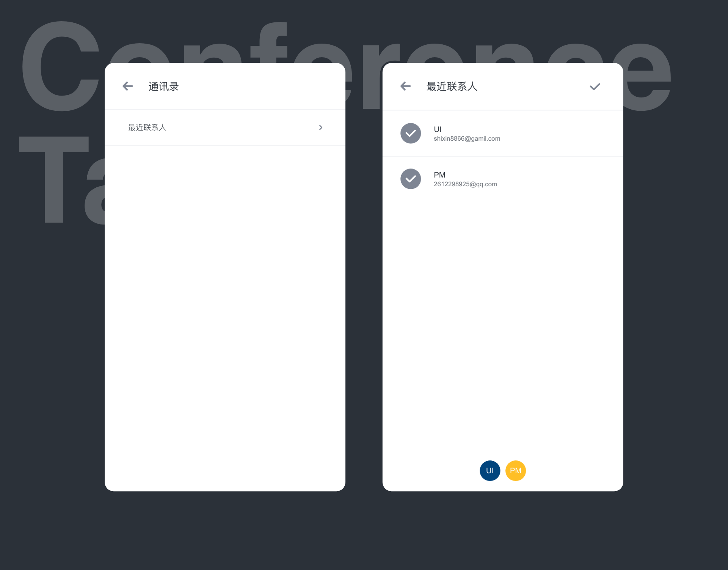Viewport: 728px width, 570px height.
Task: Click the 最近联系人 header title on right
Action: coord(452,86)
